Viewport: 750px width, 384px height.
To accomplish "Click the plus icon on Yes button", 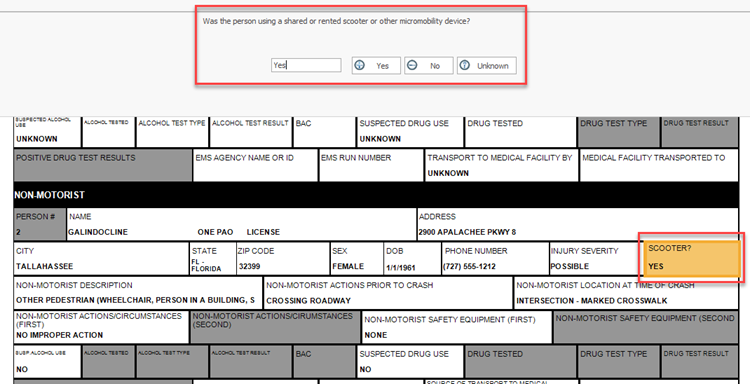I will coord(360,66).
